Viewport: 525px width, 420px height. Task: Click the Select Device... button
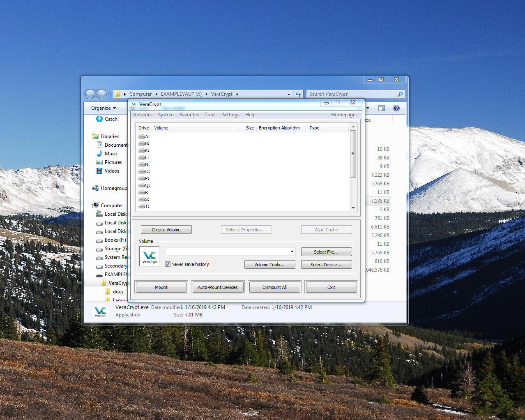327,265
